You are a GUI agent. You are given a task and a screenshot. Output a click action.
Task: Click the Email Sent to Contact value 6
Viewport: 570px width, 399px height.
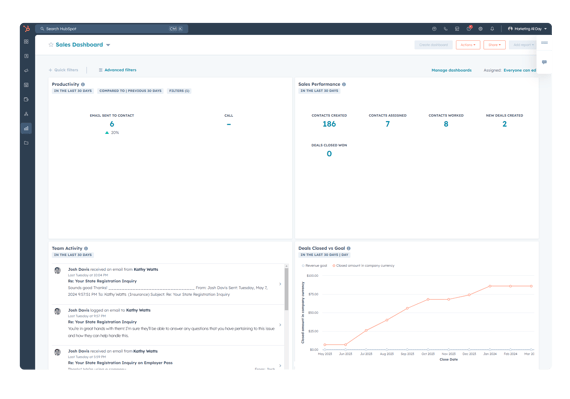pyautogui.click(x=112, y=124)
